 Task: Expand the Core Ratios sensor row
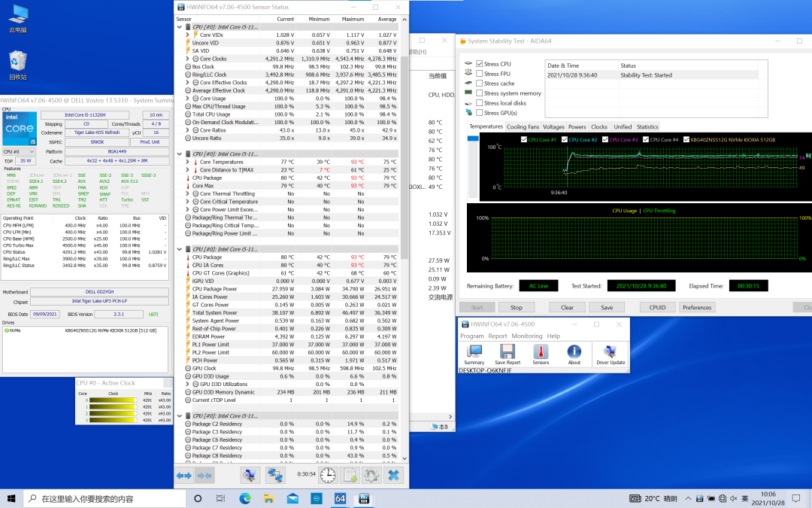point(187,130)
